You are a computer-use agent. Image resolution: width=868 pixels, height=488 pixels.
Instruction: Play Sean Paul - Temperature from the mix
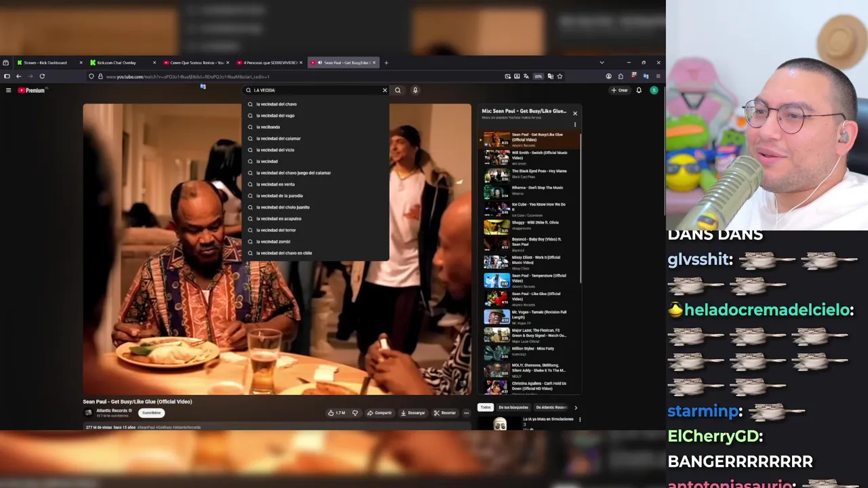point(530,280)
